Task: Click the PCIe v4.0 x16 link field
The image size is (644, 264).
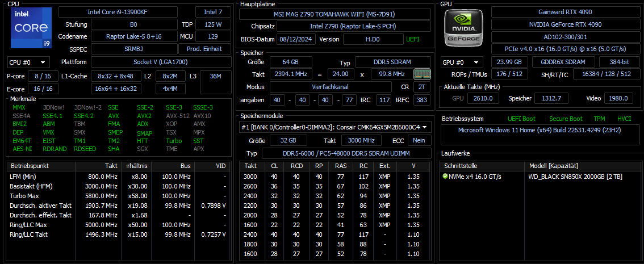Action: (566, 49)
